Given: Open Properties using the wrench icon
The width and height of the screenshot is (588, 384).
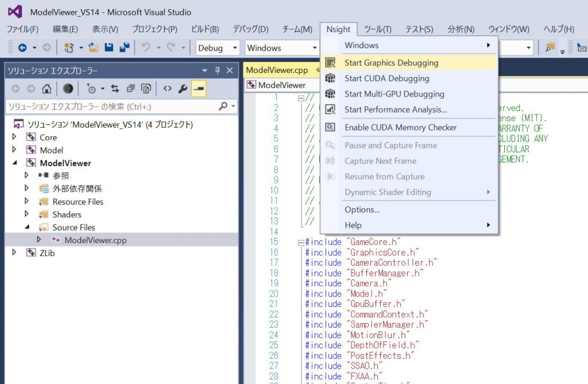Looking at the screenshot, I should (183, 89).
